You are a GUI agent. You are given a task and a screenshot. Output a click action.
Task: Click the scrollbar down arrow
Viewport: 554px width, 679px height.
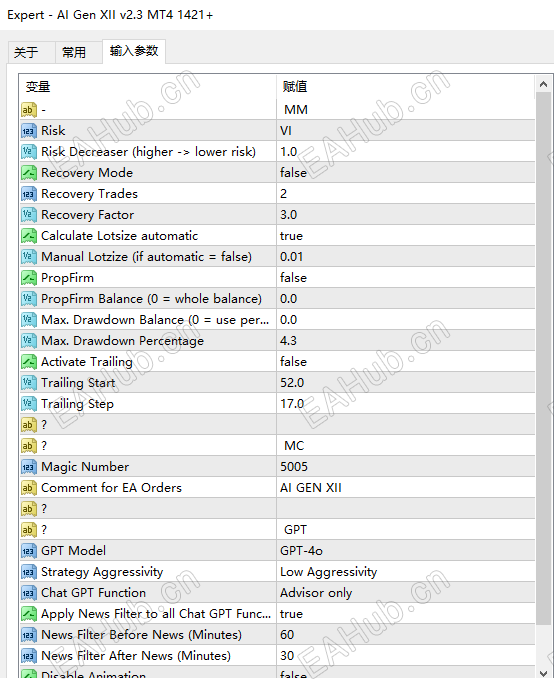click(x=544, y=673)
